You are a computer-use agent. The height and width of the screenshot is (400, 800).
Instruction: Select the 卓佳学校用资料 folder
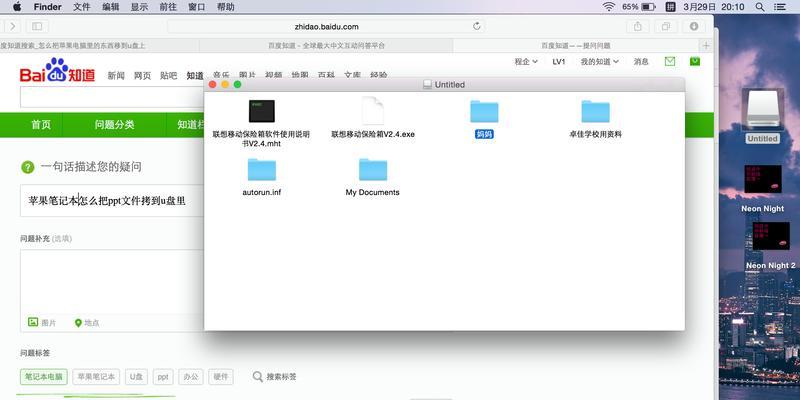[595, 119]
